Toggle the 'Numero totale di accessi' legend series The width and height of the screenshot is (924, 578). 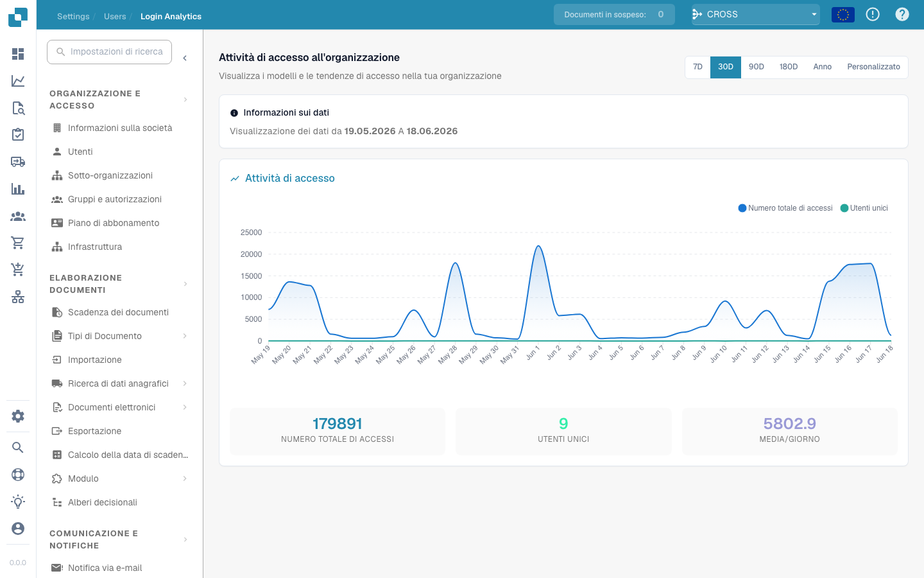785,208
